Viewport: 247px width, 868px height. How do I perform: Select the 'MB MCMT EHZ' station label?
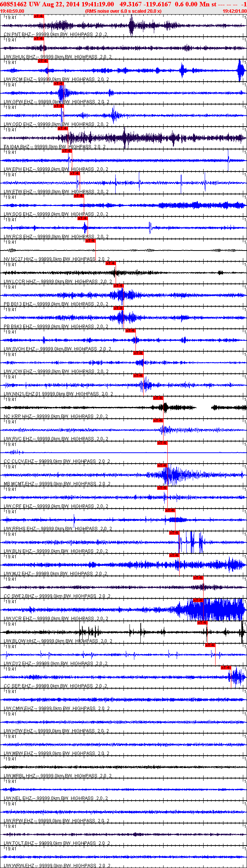19,484
